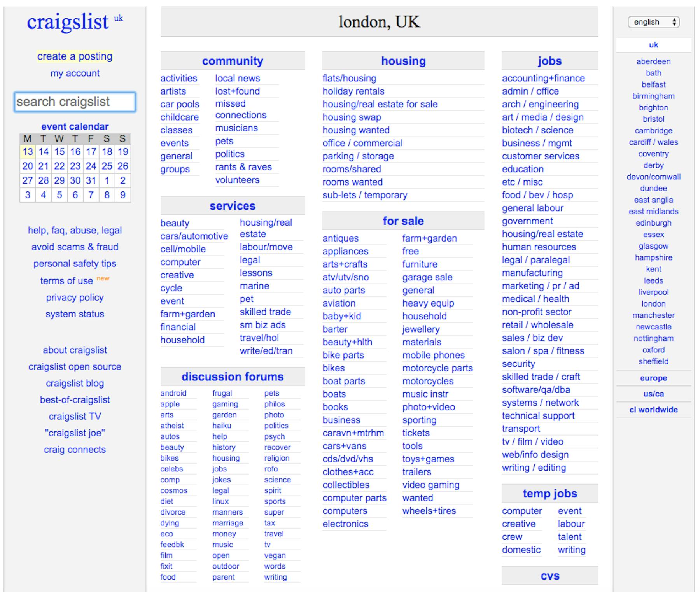Open the discussion forums header

[233, 377]
